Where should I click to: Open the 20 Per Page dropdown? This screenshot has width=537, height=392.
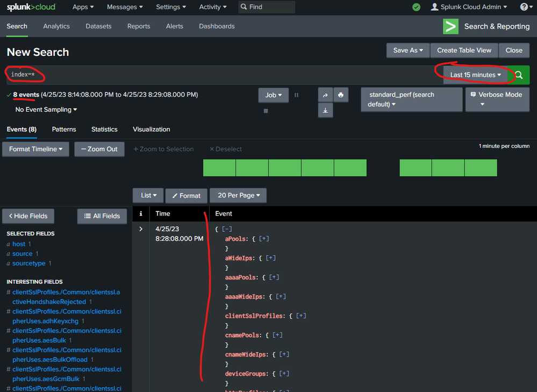(238, 195)
